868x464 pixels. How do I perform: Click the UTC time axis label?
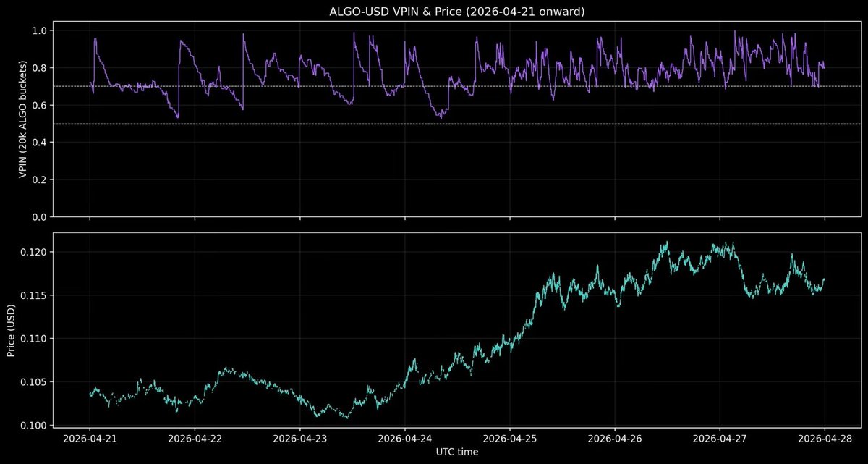click(x=457, y=452)
